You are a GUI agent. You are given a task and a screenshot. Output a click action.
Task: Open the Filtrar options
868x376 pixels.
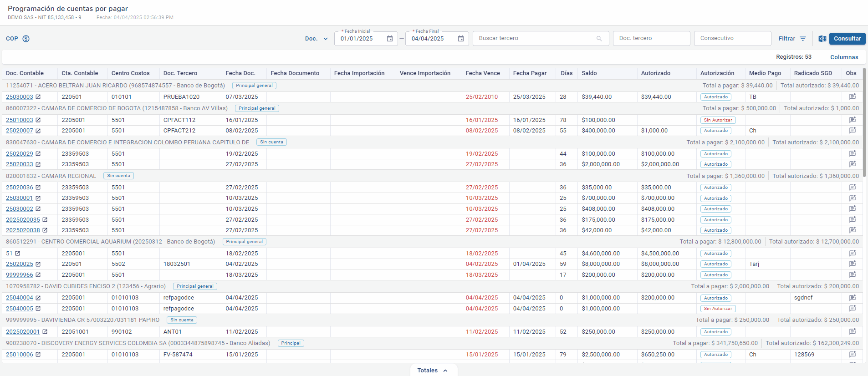click(792, 39)
